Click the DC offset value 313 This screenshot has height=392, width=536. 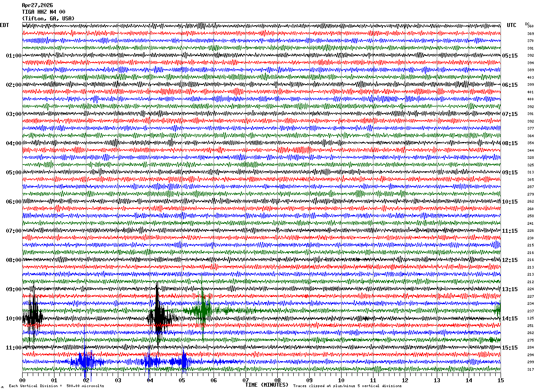tap(530, 172)
